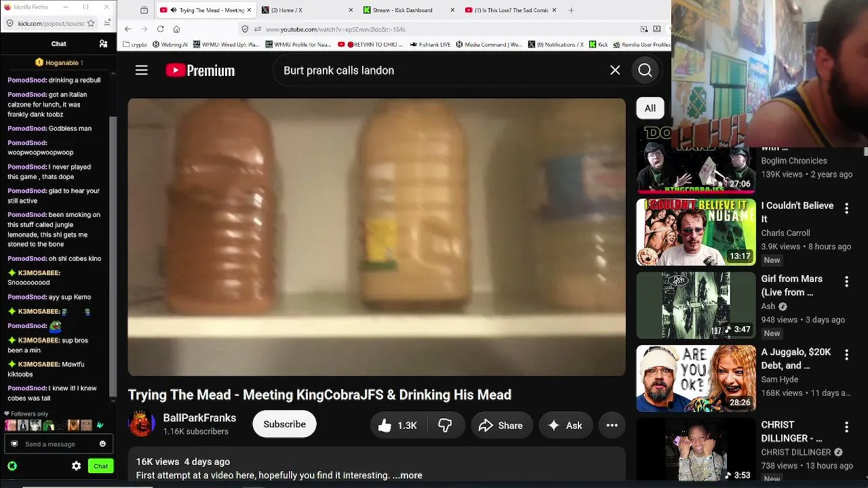Close the Is This Loss tab
The width and height of the screenshot is (868, 488).
[x=554, y=10]
